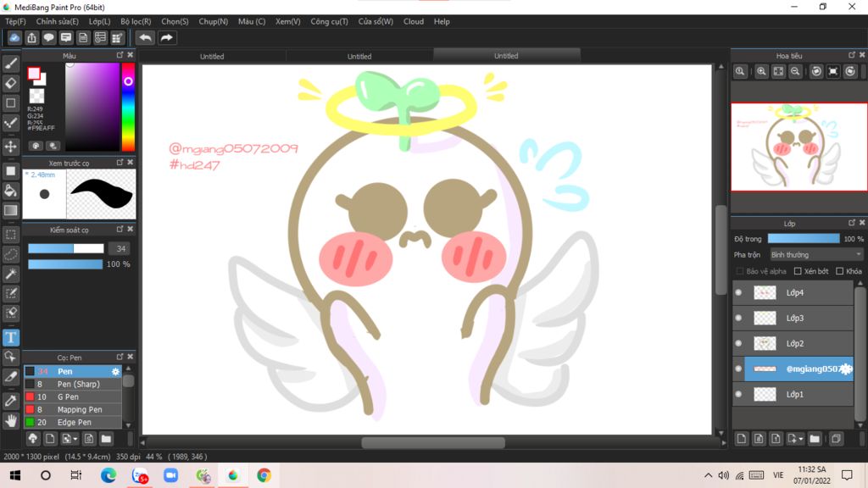
Task: Select the Eraser tool
Action: pos(10,84)
